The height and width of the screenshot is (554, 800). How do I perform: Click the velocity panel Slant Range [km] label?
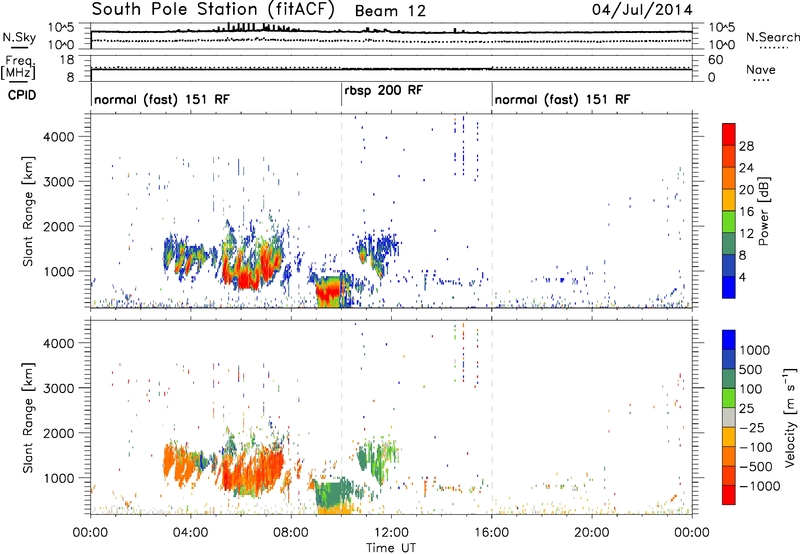coord(28,417)
